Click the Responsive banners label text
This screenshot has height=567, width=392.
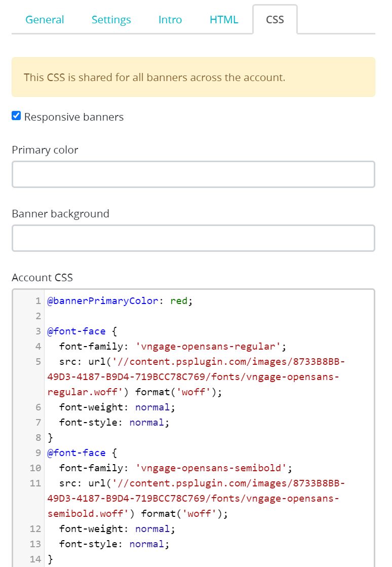74,117
